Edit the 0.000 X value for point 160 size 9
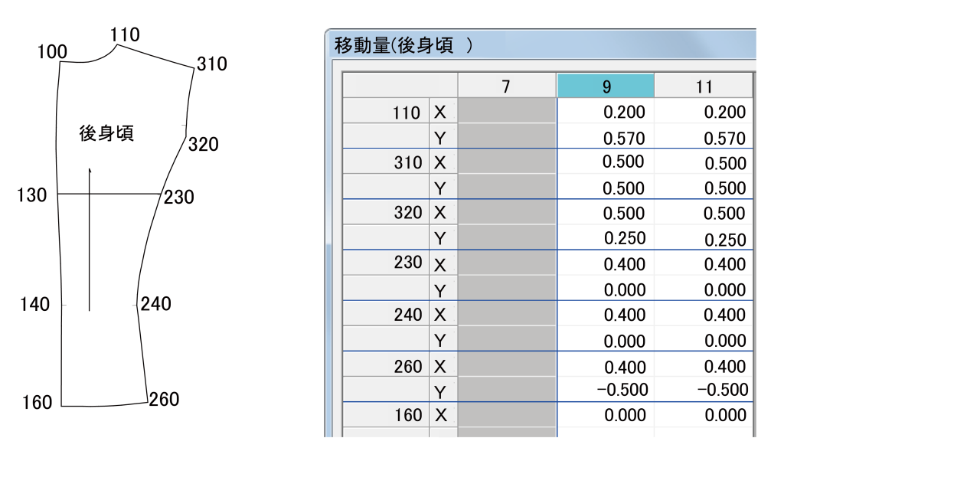 pyautogui.click(x=605, y=414)
